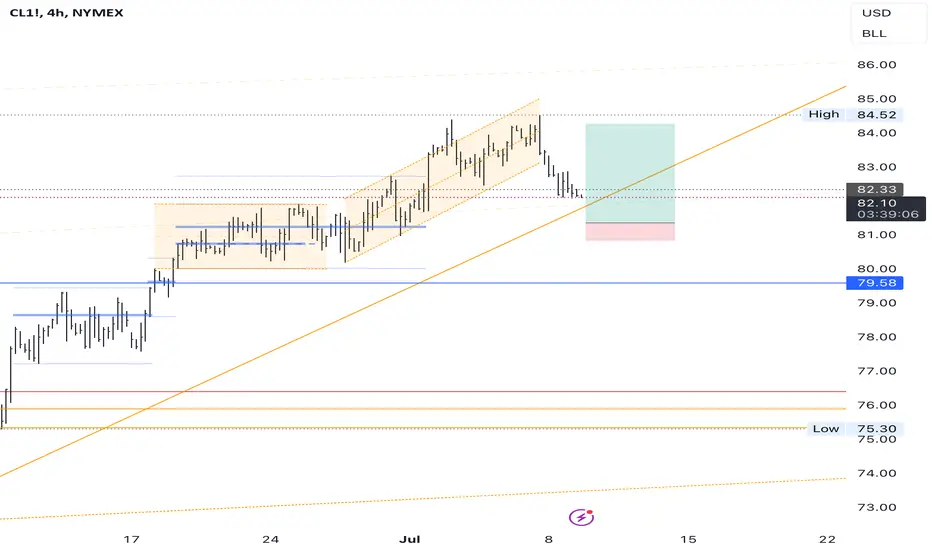932x550 pixels.
Task: Click the Low 75.30 price label
Action: click(x=855, y=429)
